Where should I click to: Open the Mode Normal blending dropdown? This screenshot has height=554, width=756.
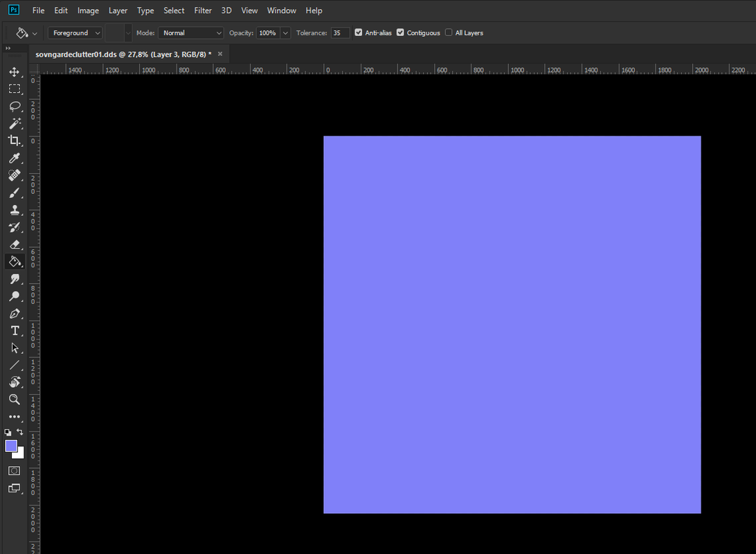191,33
